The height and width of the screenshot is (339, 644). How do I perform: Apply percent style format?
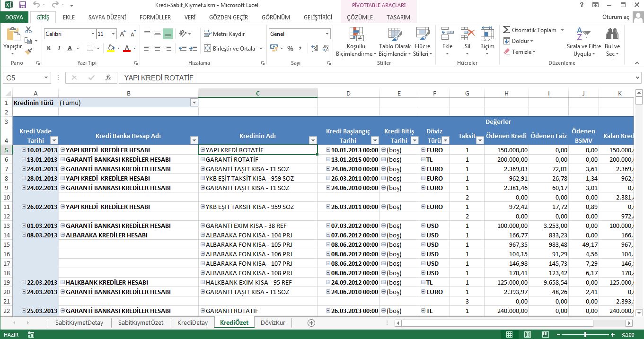pos(290,48)
